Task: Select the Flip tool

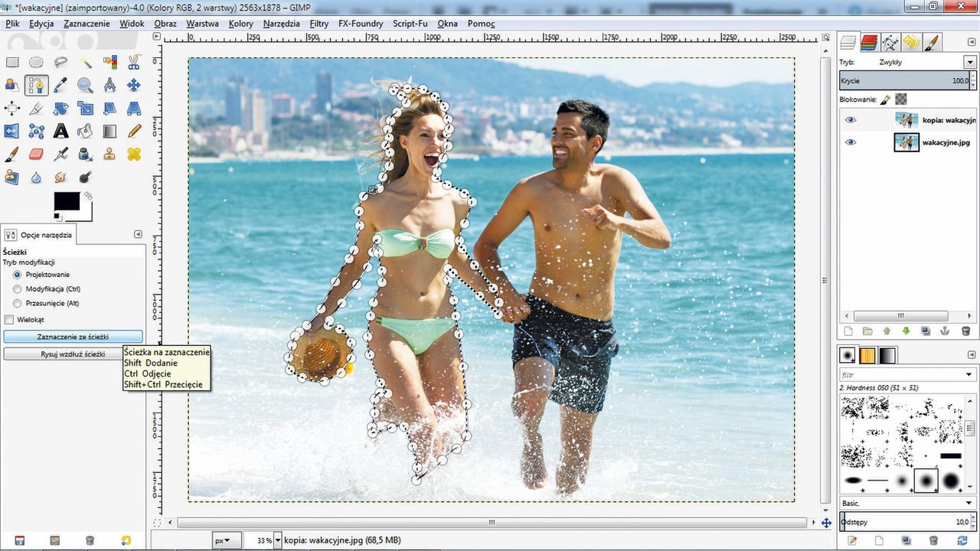Action: tap(12, 131)
